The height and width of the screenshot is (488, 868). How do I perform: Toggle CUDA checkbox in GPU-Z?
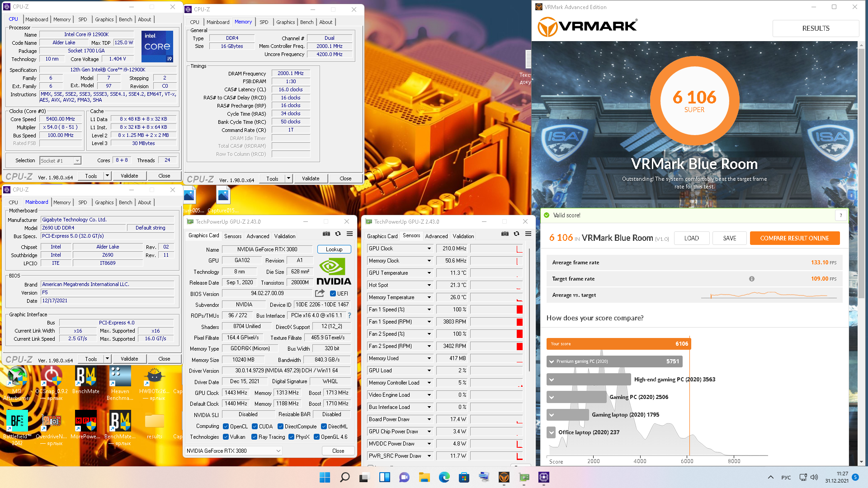pyautogui.click(x=255, y=427)
